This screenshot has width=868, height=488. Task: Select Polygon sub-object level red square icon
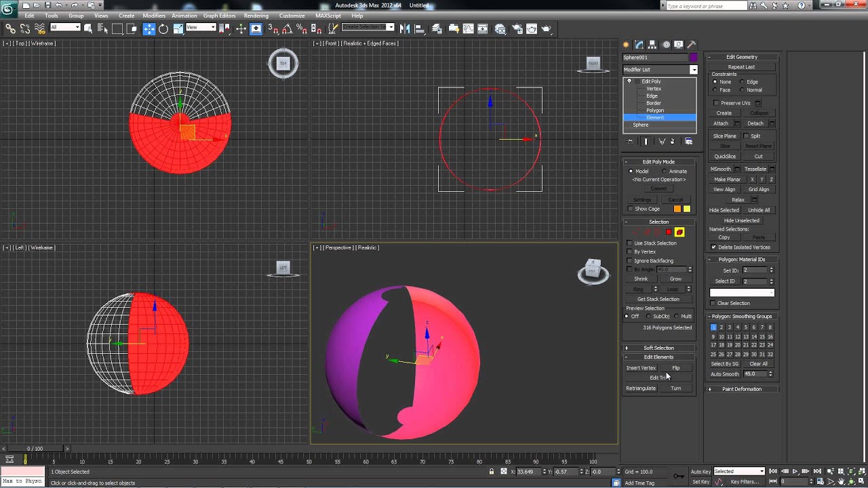click(x=669, y=232)
